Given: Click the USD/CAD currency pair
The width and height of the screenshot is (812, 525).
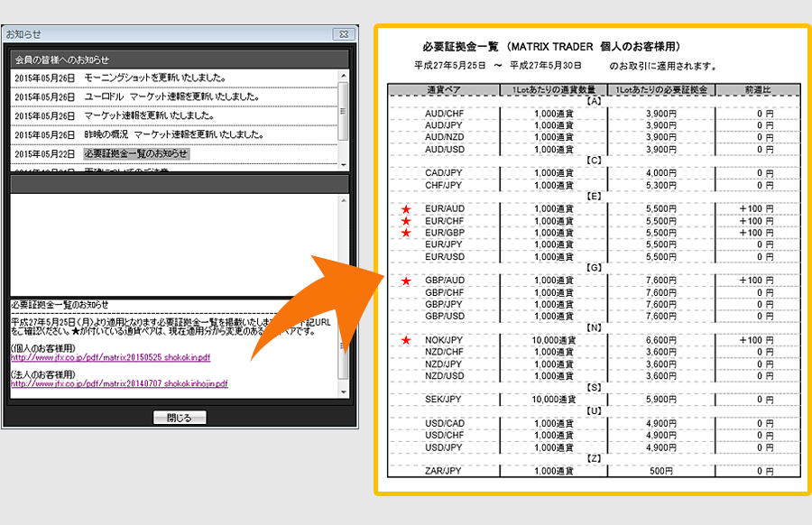Looking at the screenshot, I should pyautogui.click(x=445, y=424).
